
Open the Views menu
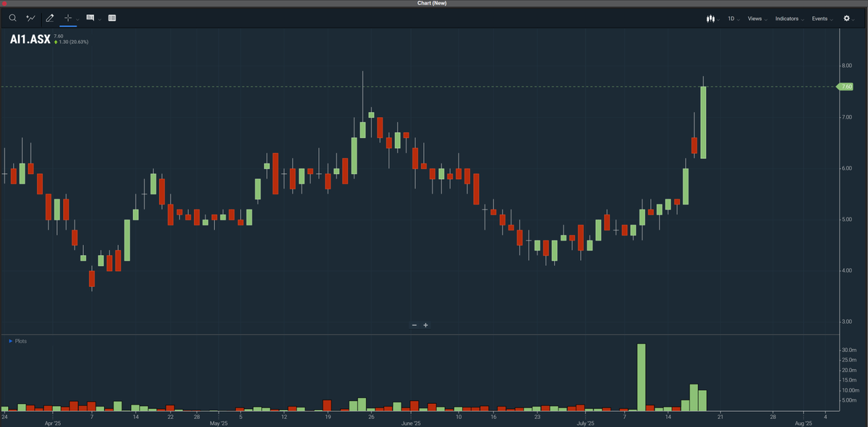[x=757, y=19]
